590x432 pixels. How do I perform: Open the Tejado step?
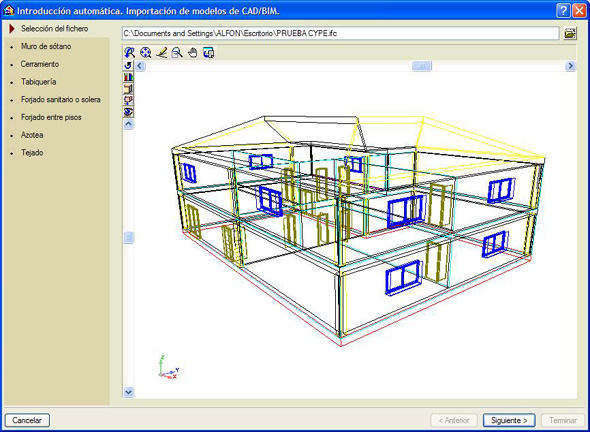coord(32,152)
